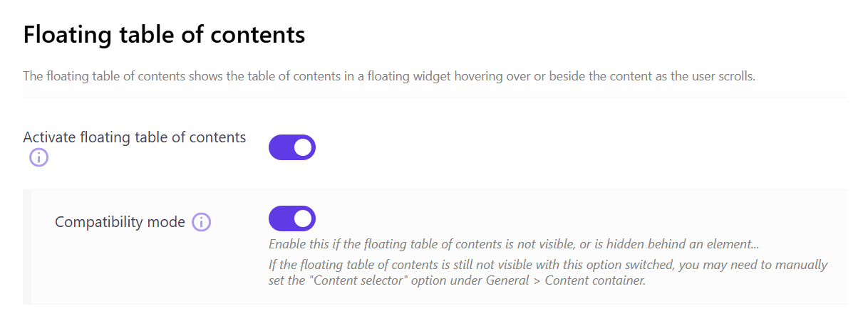Screen dimensions: 868x311
Task: Click the divider line below the description
Action: click(434, 97)
